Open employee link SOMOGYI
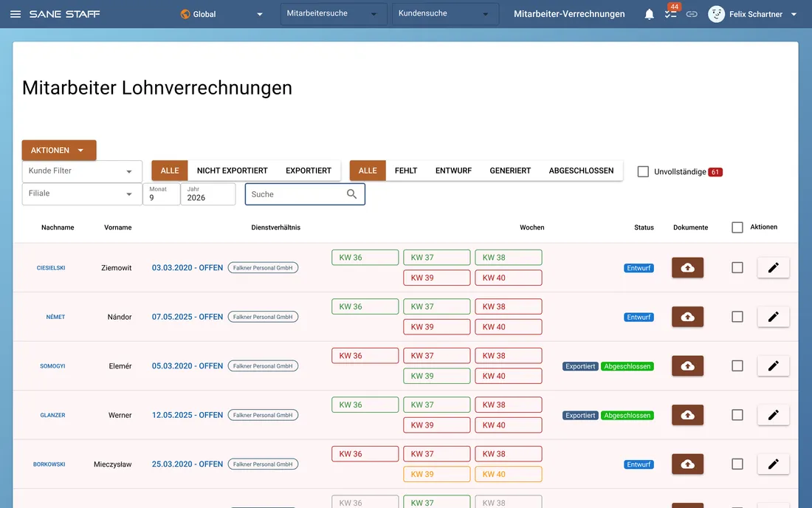 pyautogui.click(x=52, y=366)
